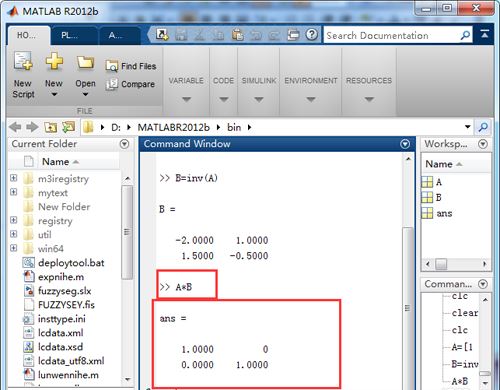Screen dimensions: 500x390
Task: Click the D: path segment
Action: pyautogui.click(x=116, y=127)
